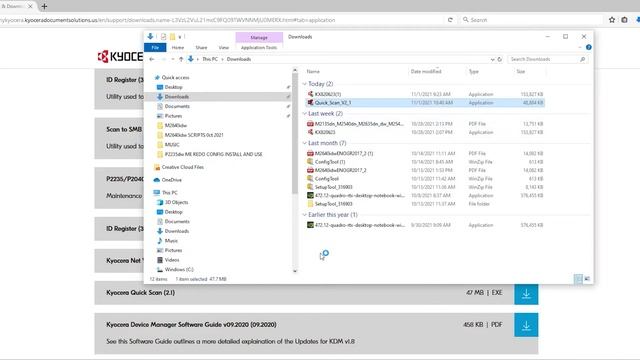Image resolution: width=640 pixels, height=360 pixels.
Task: Select the M2135dn_M2540dn PDF file row
Action: [x=425, y=124]
